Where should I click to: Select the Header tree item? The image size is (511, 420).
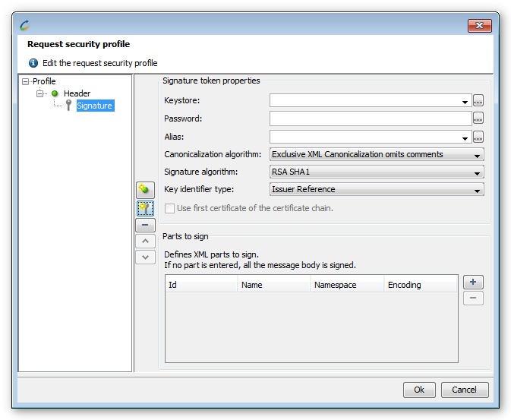[77, 93]
